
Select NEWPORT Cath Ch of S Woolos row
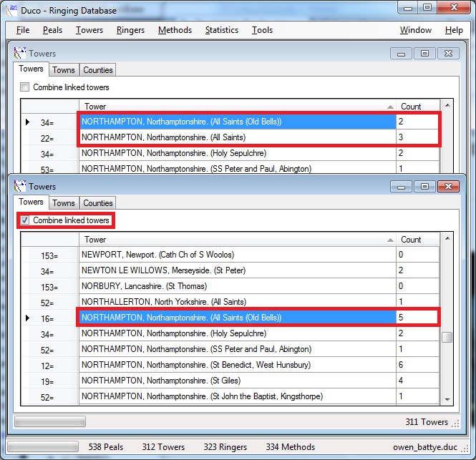236,255
